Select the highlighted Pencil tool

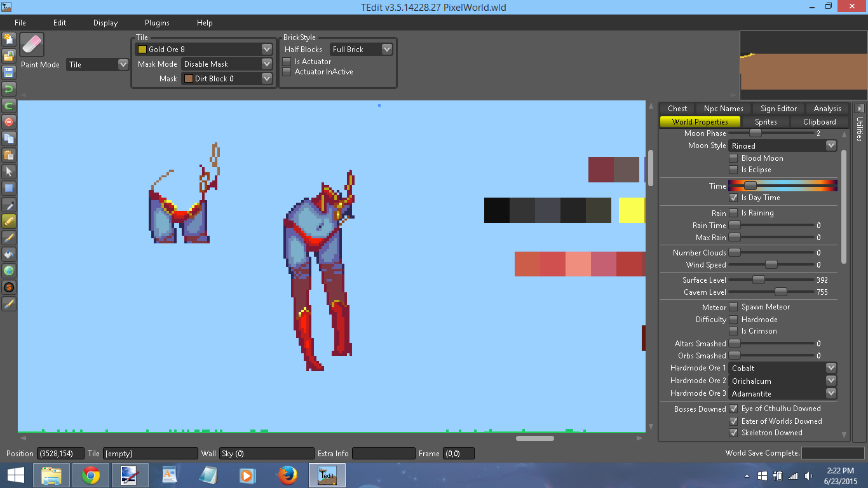coord(9,221)
